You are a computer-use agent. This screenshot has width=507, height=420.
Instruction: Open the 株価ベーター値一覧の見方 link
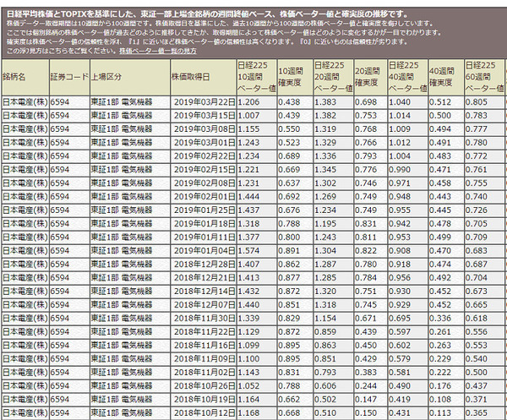(x=158, y=51)
